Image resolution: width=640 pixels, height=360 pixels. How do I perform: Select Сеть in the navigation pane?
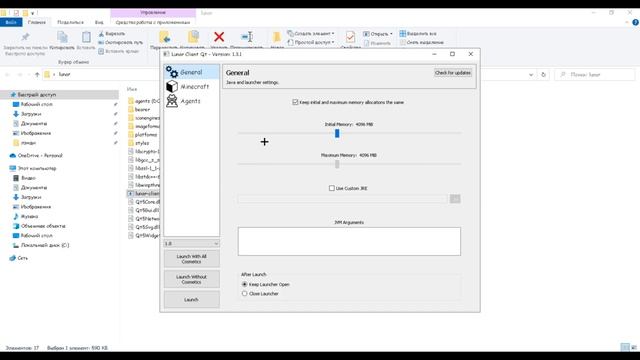pos(22,258)
